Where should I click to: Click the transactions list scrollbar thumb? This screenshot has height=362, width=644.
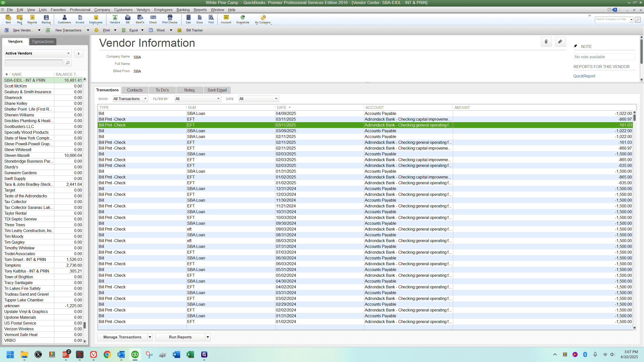pyautogui.click(x=634, y=118)
